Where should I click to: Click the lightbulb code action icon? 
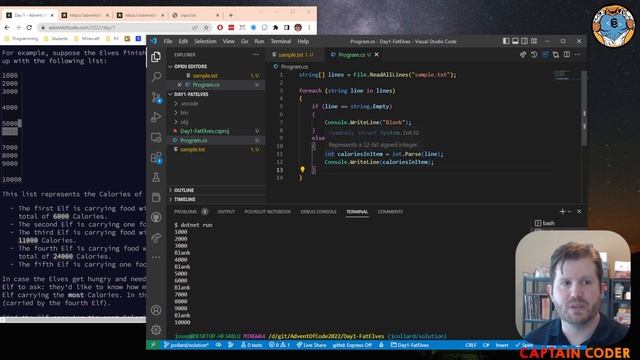pos(302,169)
